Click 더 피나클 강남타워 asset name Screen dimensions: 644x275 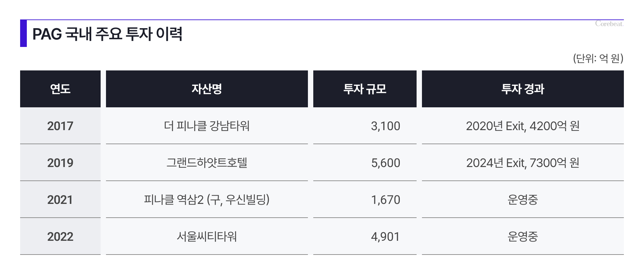(207, 126)
